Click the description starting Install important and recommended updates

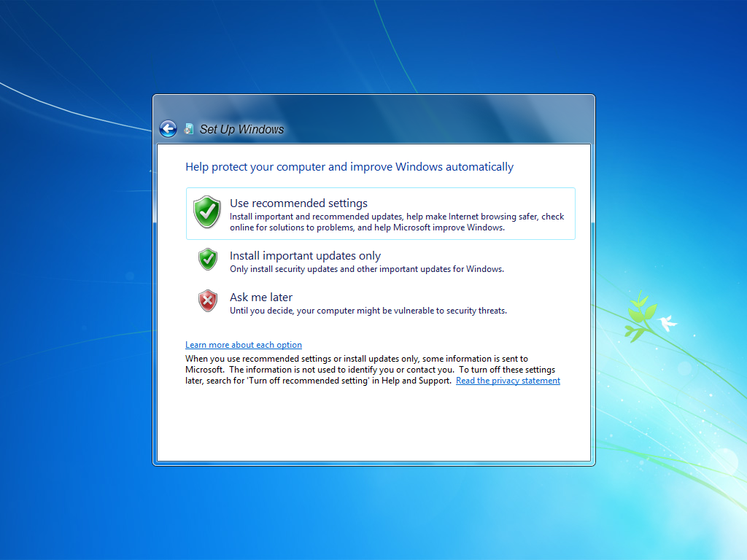(x=397, y=222)
